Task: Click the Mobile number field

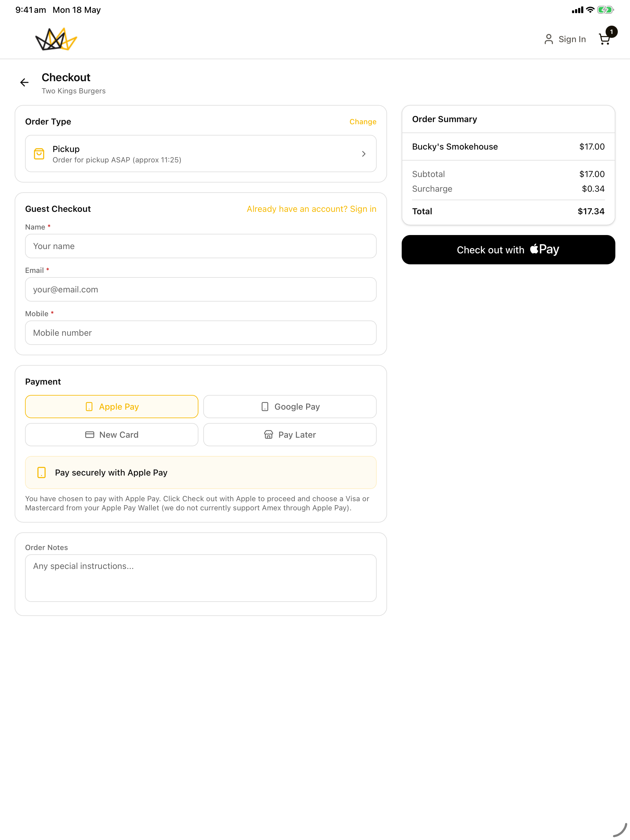Action: click(201, 333)
